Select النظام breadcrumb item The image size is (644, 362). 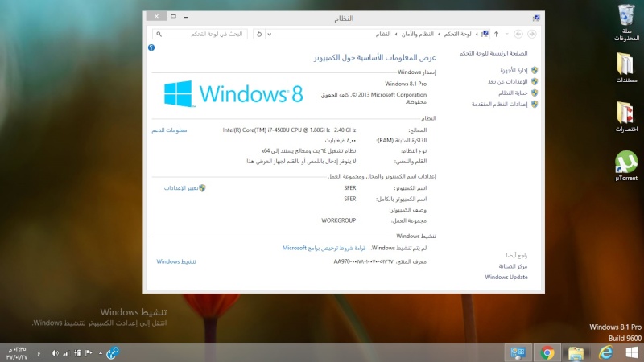tap(383, 34)
